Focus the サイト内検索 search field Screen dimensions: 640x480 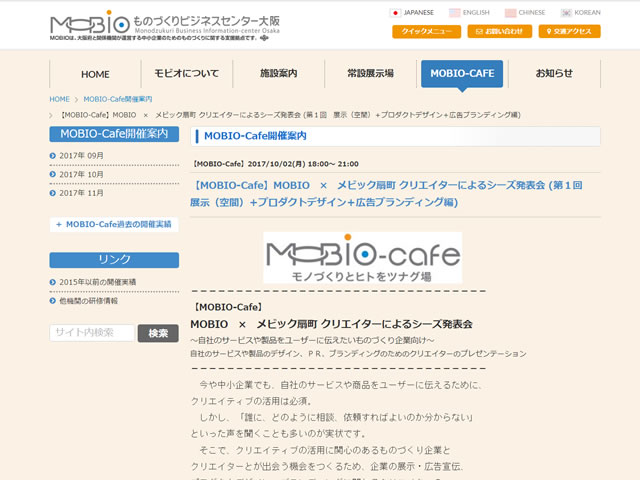(92, 333)
